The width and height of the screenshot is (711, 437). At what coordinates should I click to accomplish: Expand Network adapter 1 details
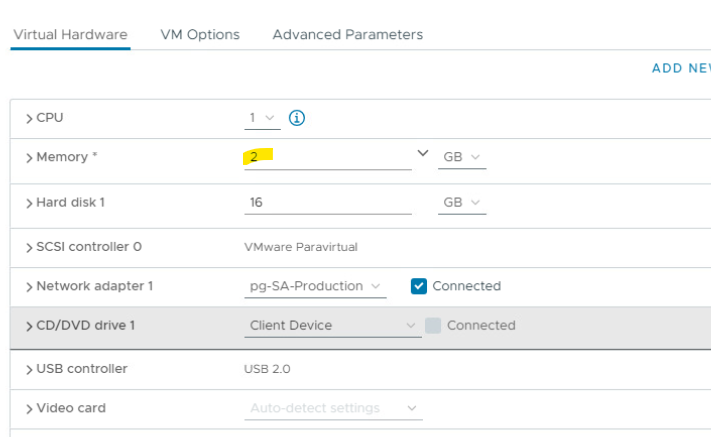pyautogui.click(x=30, y=286)
